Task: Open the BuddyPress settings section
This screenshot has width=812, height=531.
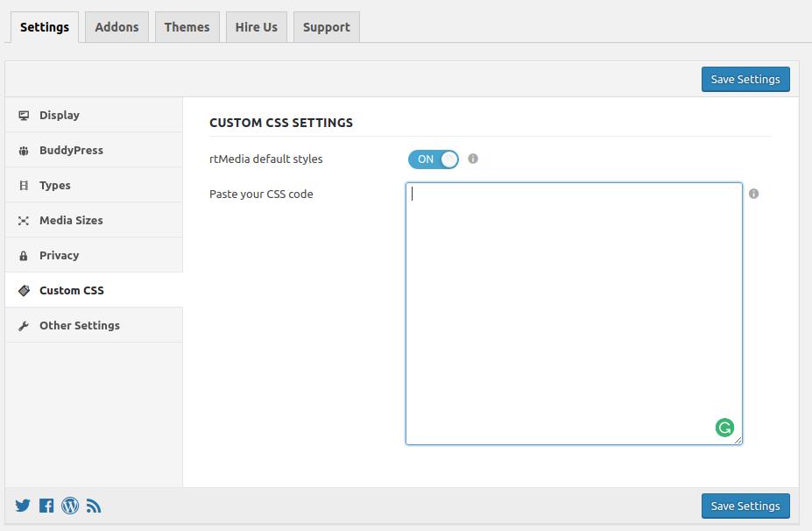Action: point(71,150)
